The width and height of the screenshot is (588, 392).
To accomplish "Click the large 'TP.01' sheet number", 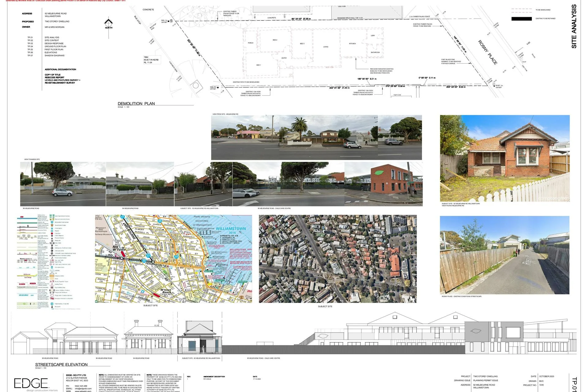I will click(x=575, y=384).
